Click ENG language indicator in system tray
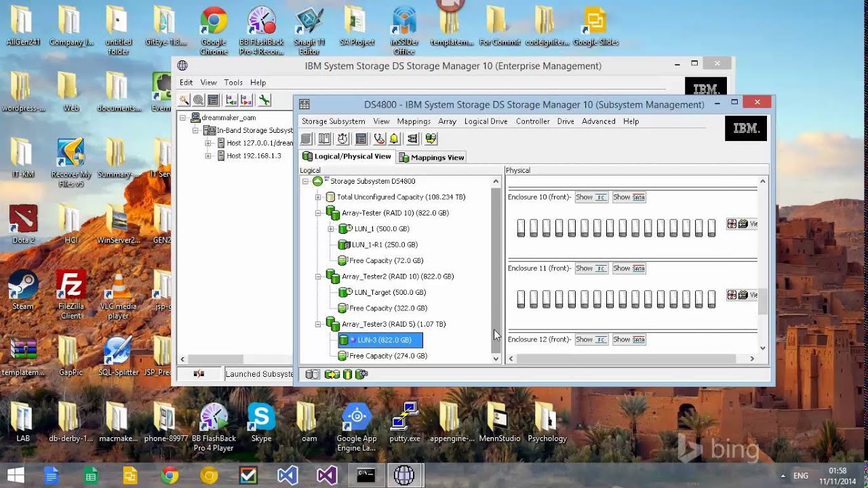Image resolution: width=868 pixels, height=488 pixels. point(801,476)
